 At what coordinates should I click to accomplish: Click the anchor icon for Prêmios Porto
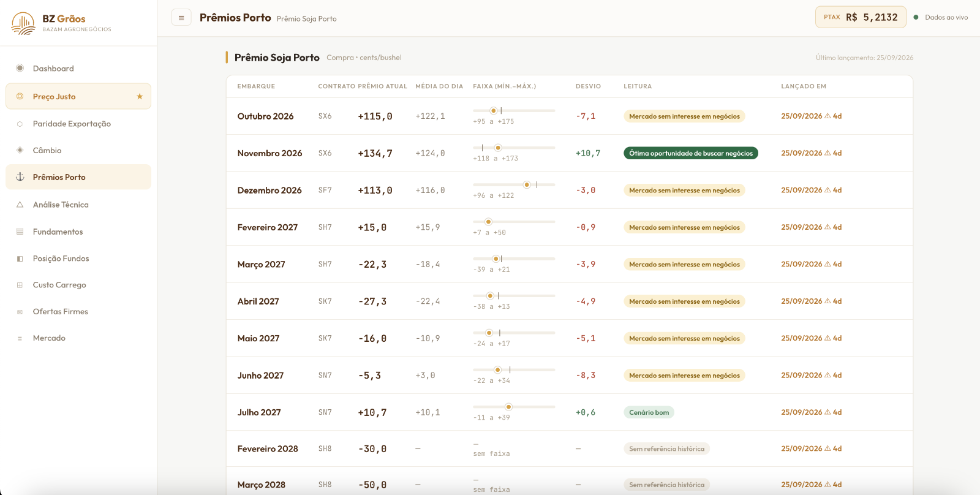pyautogui.click(x=20, y=176)
